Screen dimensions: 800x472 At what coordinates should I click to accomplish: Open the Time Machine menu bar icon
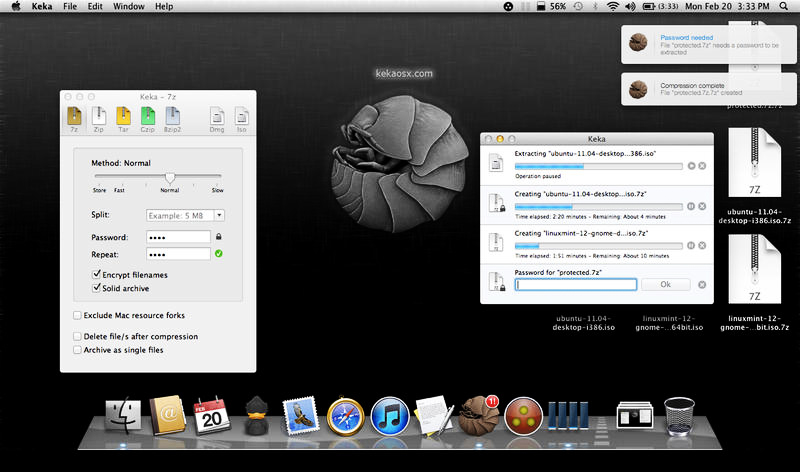[x=578, y=6]
